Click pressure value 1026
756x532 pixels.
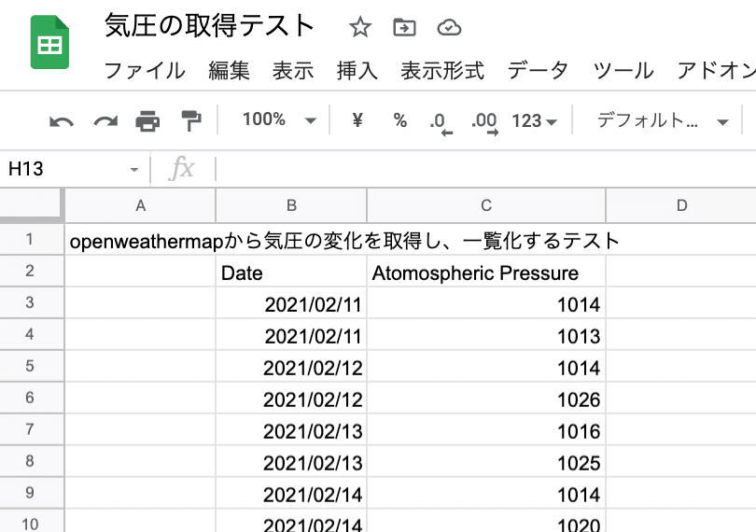click(486, 399)
